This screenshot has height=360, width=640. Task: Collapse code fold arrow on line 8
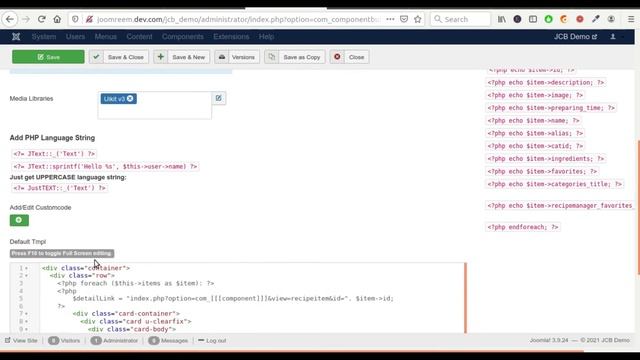[x=27, y=322]
